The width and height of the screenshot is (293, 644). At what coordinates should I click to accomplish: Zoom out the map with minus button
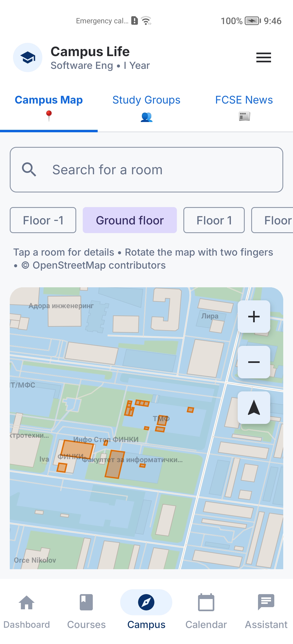(x=254, y=362)
